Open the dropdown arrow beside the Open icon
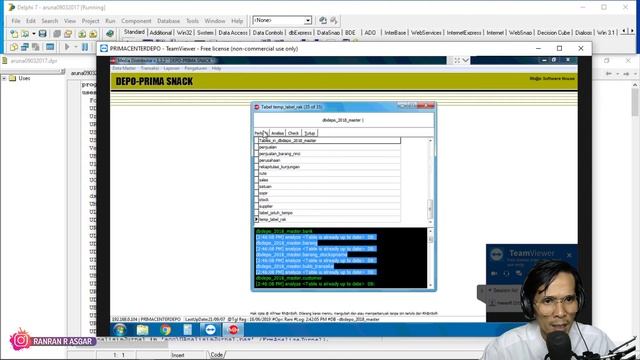 [33, 34]
